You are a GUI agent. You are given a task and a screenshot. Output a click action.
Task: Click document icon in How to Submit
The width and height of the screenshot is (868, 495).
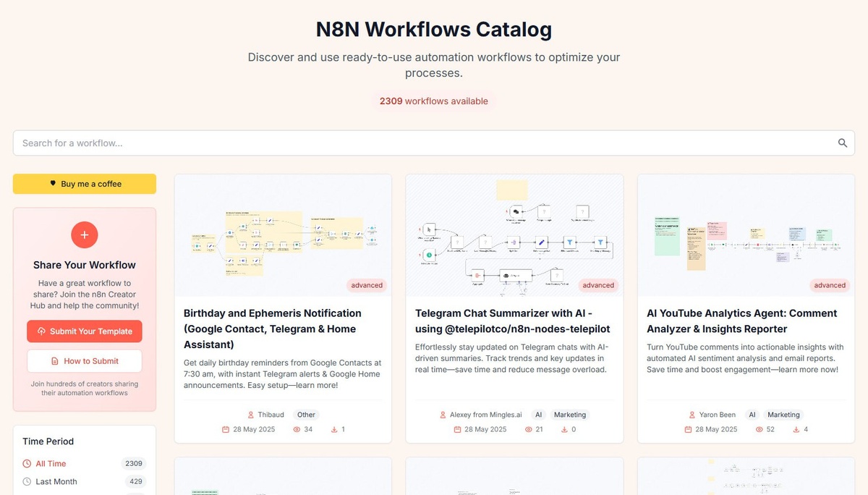(55, 361)
